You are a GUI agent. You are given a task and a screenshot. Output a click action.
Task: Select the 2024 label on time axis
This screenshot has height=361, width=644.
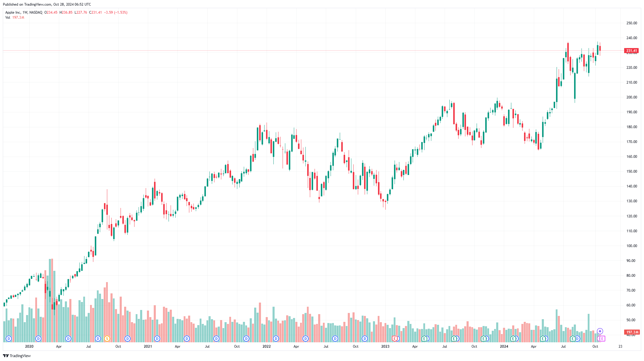pyautogui.click(x=504, y=346)
